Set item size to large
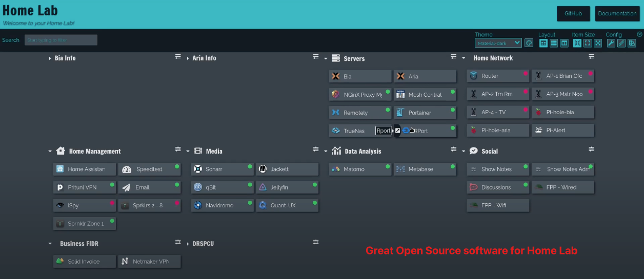Screen dimensions: 644x279 click(x=598, y=43)
